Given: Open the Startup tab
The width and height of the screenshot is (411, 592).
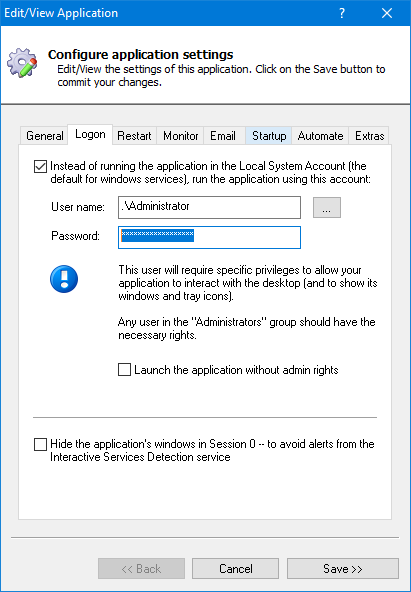Looking at the screenshot, I should coord(269,136).
